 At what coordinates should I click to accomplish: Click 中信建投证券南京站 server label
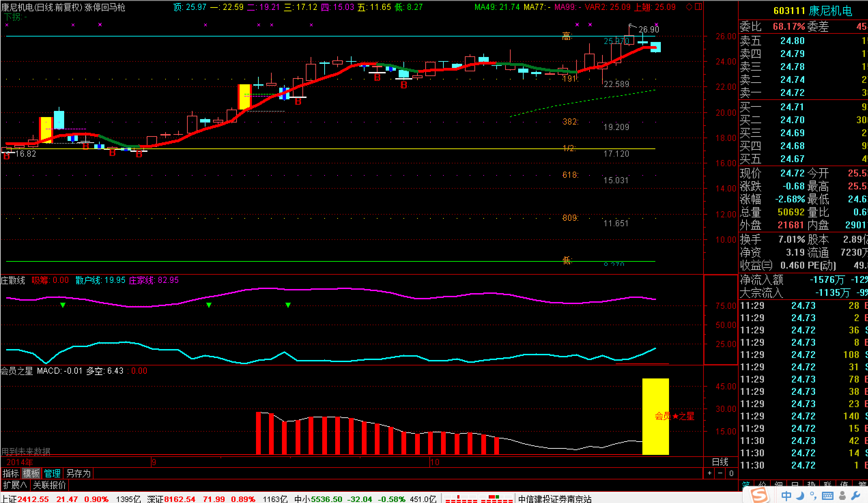click(555, 499)
